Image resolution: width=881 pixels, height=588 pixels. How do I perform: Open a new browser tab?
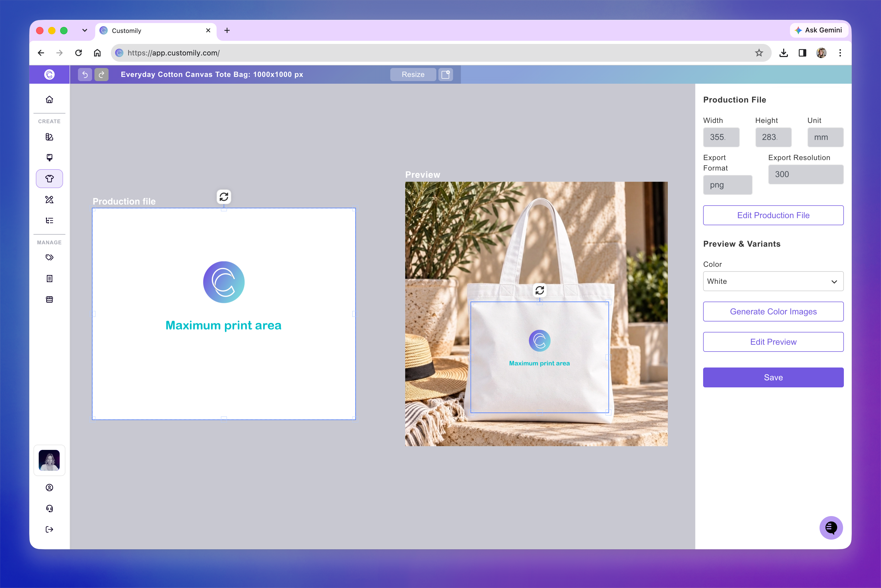[227, 30]
